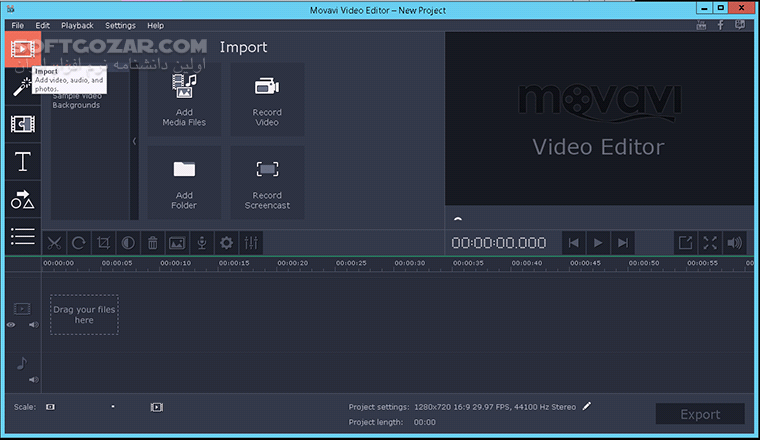Viewport: 760px width, 440px height.
Task: Click the video track film icon
Action: pyautogui.click(x=22, y=309)
